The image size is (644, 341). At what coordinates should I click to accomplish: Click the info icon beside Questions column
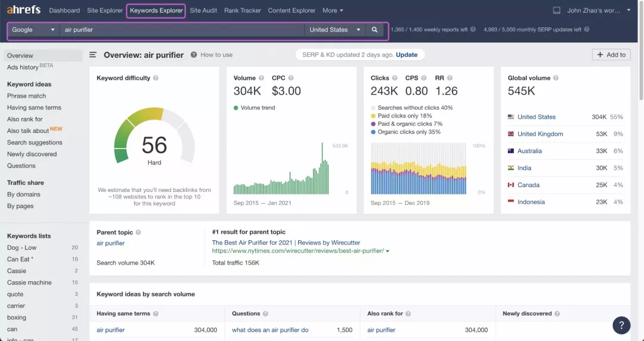(x=265, y=314)
